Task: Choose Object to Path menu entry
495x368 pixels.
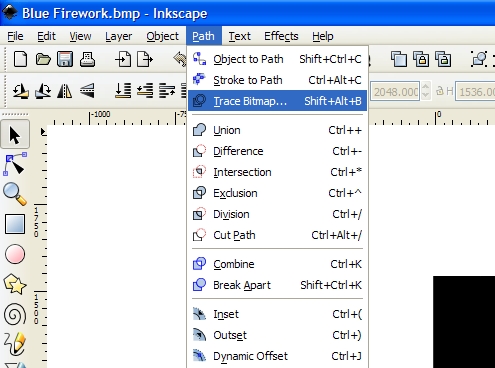Action: pos(277,59)
